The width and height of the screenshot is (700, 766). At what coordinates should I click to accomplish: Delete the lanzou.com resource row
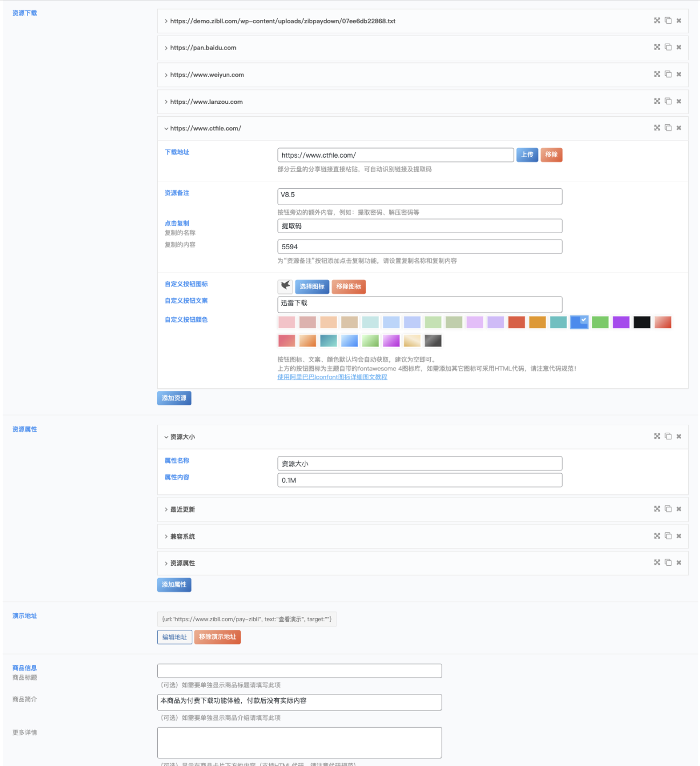coord(678,101)
